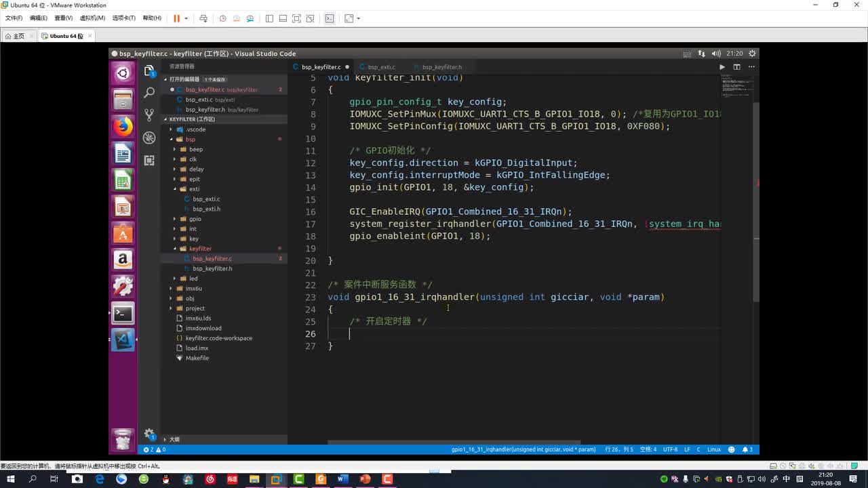Collapse the exti folder

click(x=174, y=189)
